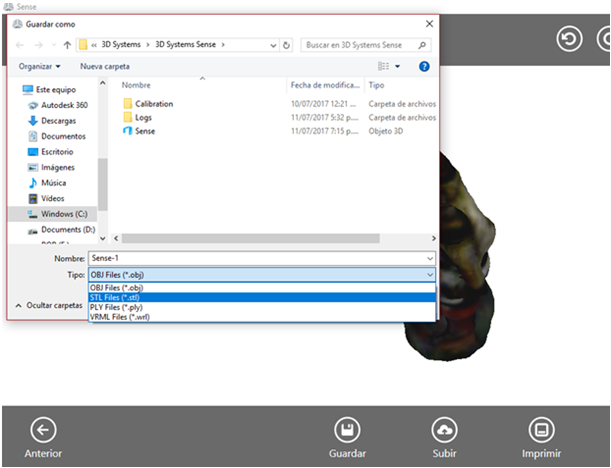Choose PLY Files (*.ply) from list
Screen dimensions: 611x468
click(262, 307)
